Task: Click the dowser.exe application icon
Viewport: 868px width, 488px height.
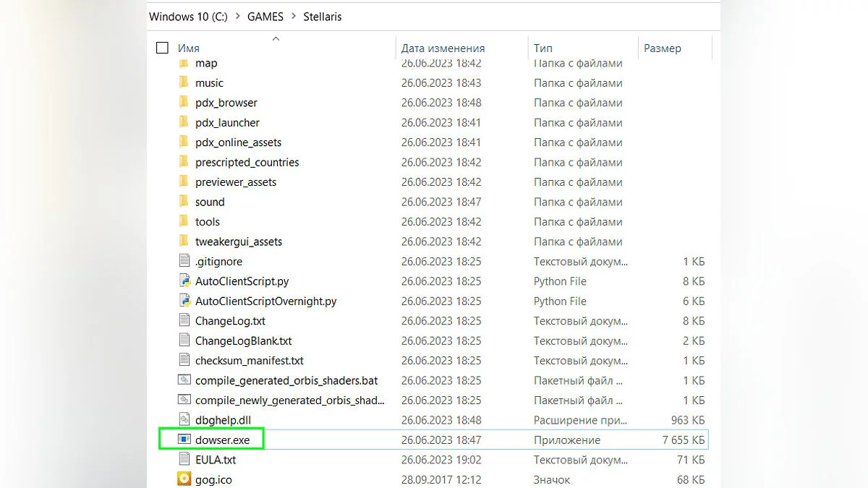Action: point(184,440)
